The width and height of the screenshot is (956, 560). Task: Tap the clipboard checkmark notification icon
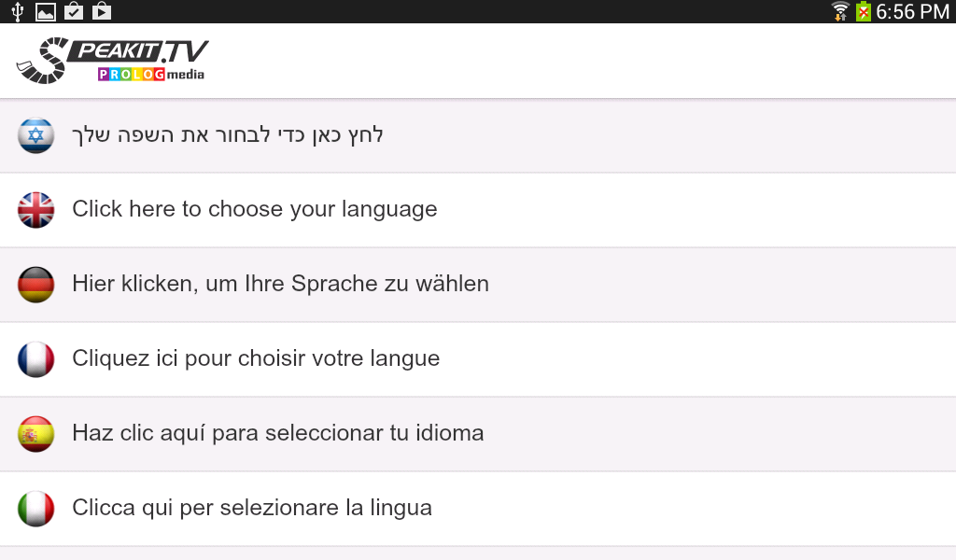(73, 11)
